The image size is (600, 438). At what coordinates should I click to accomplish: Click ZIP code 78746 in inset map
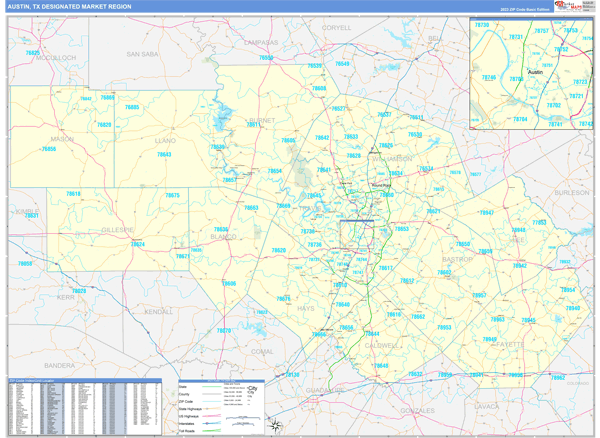489,77
